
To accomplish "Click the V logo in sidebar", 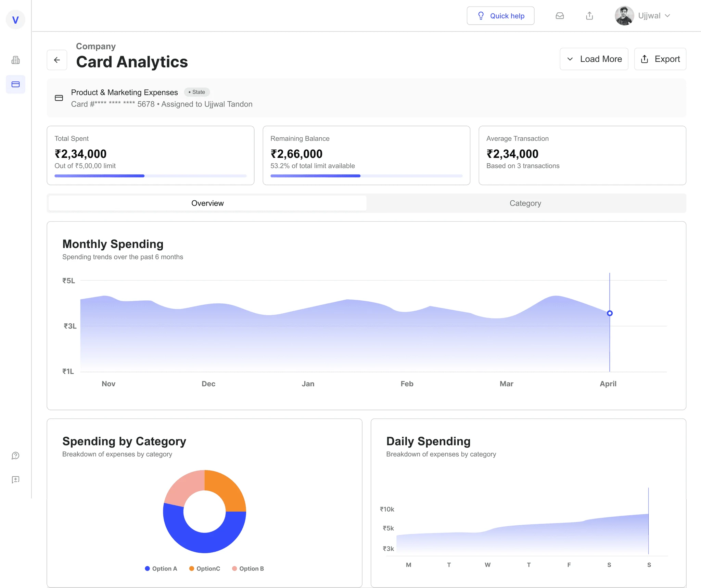I will click(x=15, y=20).
